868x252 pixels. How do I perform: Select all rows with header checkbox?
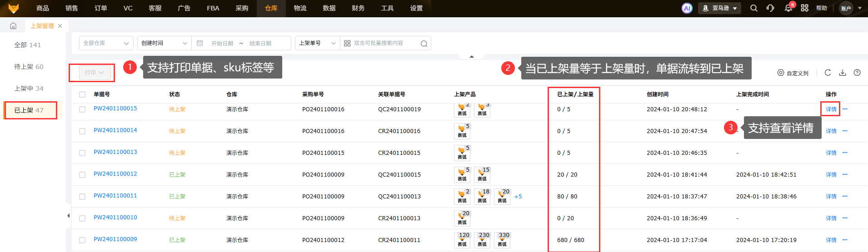[82, 94]
